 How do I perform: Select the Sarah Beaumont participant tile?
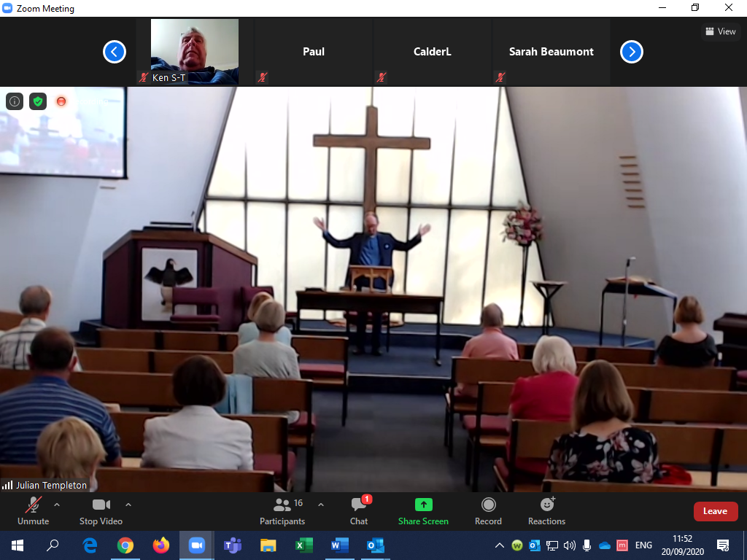pyautogui.click(x=551, y=52)
